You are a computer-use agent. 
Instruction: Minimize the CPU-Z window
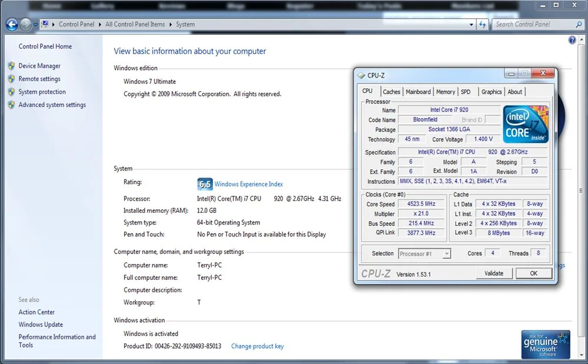click(x=511, y=74)
